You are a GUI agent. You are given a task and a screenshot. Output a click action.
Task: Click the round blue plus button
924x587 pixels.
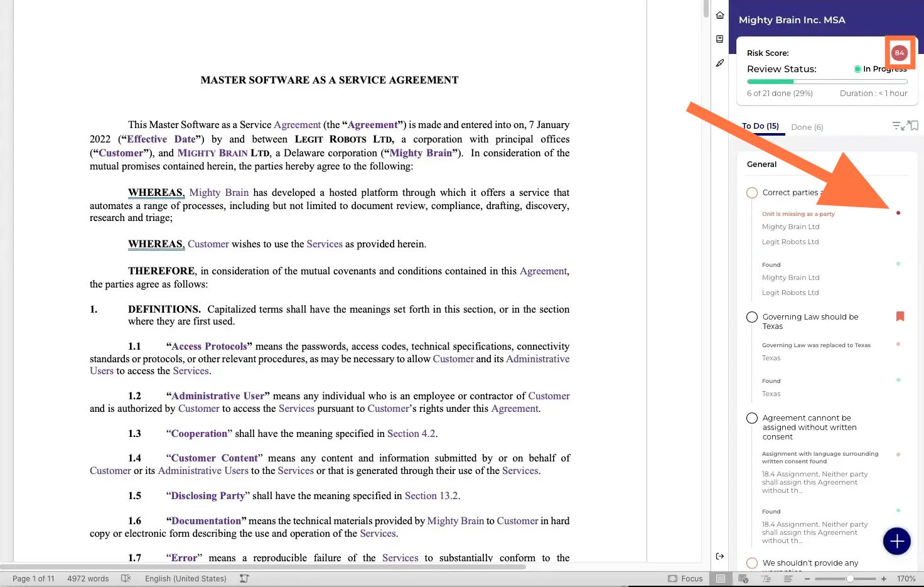(896, 541)
